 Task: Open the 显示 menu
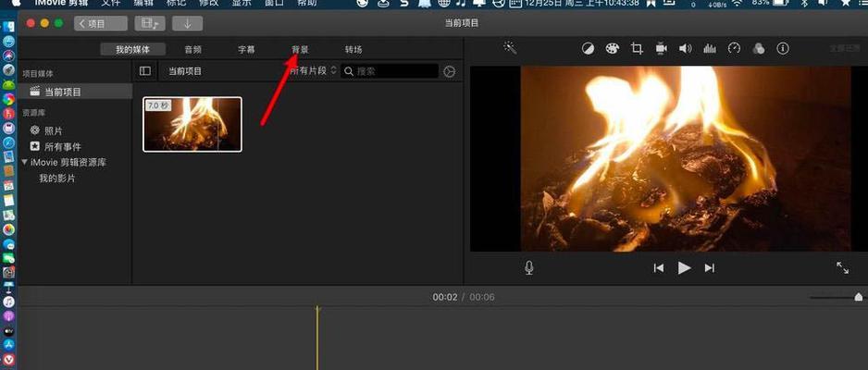click(242, 3)
